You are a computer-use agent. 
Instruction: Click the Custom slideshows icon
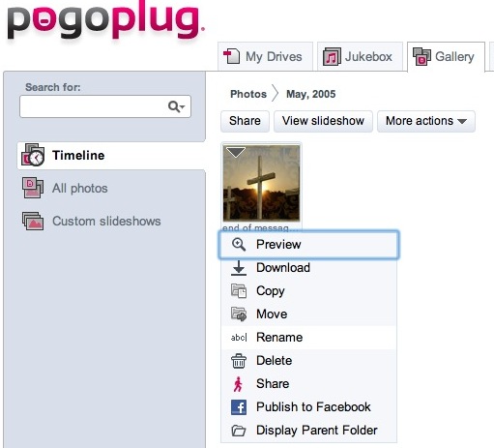click(33, 221)
